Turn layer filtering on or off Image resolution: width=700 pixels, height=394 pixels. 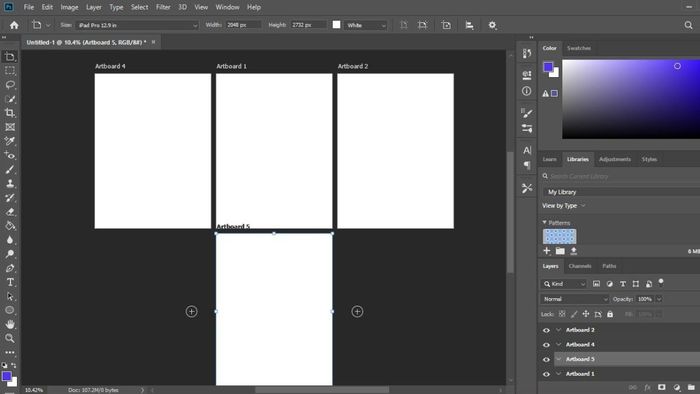pyautogui.click(x=661, y=283)
